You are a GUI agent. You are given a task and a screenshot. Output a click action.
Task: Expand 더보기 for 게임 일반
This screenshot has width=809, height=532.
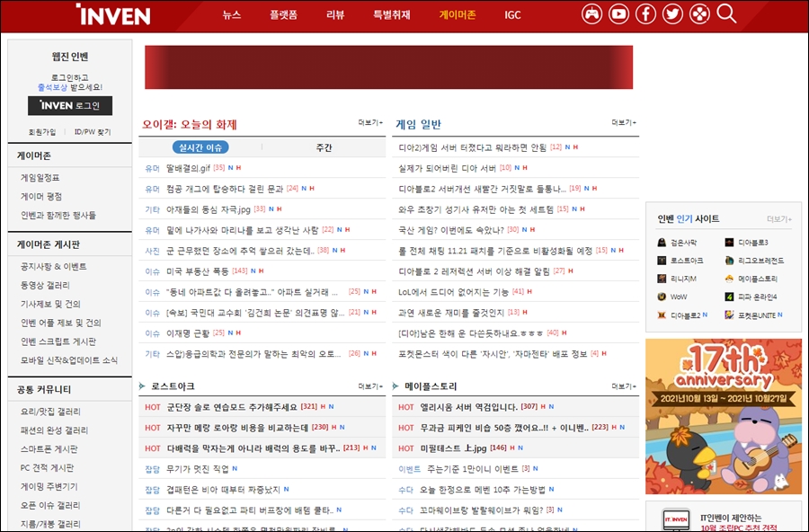(x=624, y=123)
